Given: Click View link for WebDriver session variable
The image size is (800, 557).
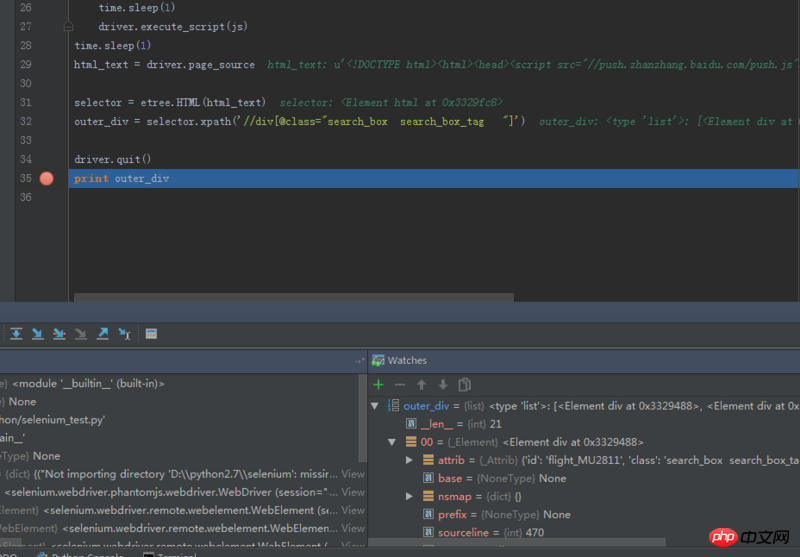Looking at the screenshot, I should (x=353, y=492).
